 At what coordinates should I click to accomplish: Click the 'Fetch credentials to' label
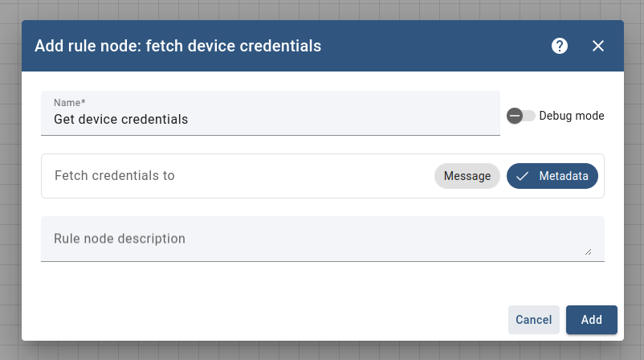[114, 176]
